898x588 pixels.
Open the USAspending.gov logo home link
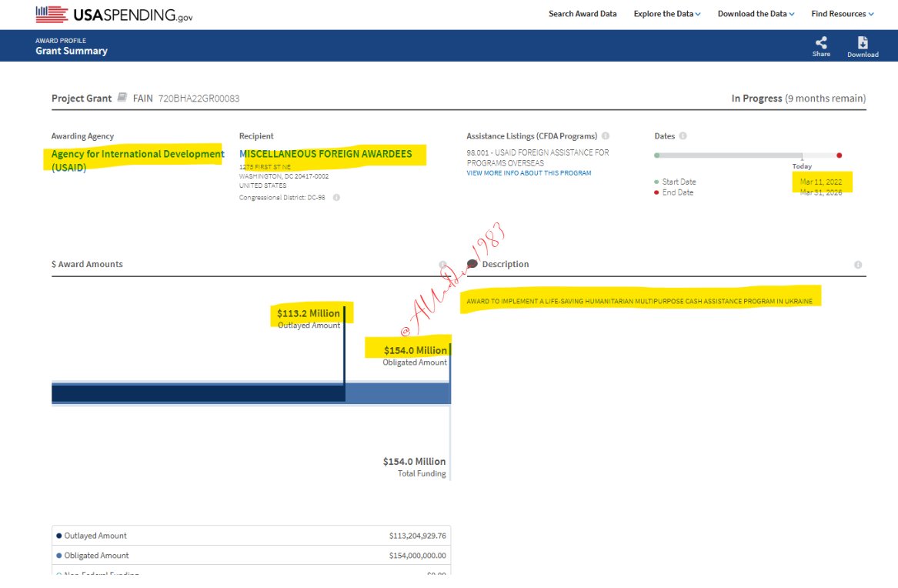(114, 15)
